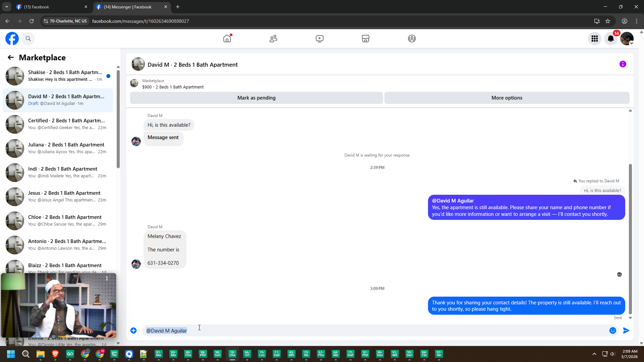This screenshot has width=644, height=362.
Task: Click the message input field
Action: [x=369, y=330]
